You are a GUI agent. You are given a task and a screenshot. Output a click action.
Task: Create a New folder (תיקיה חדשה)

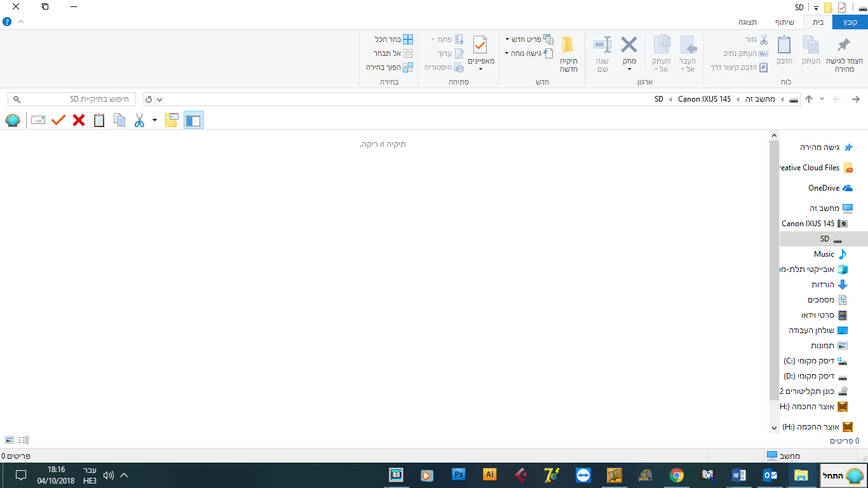tap(568, 54)
